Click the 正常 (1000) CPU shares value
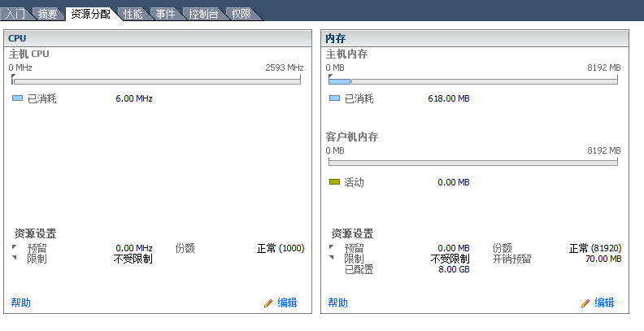Viewport: 644px width, 331px height. [281, 249]
